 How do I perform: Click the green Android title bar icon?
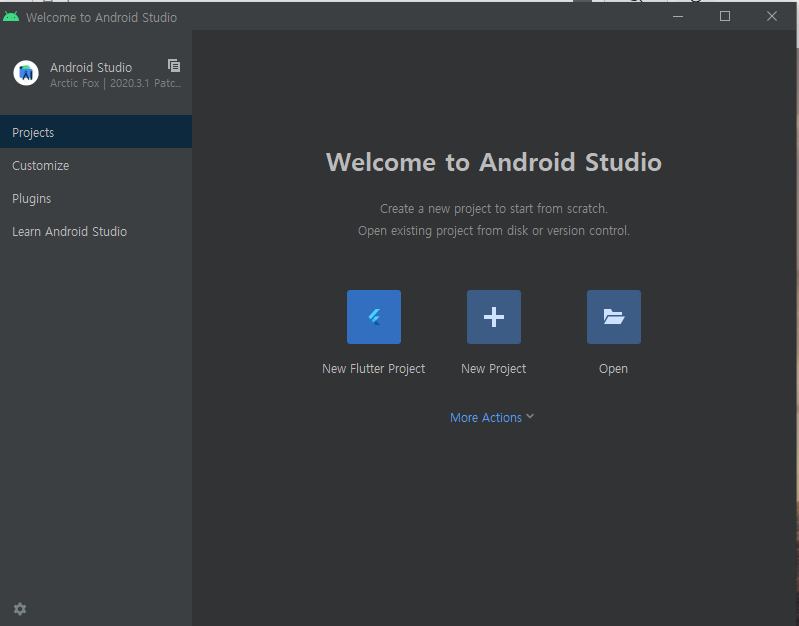click(11, 17)
